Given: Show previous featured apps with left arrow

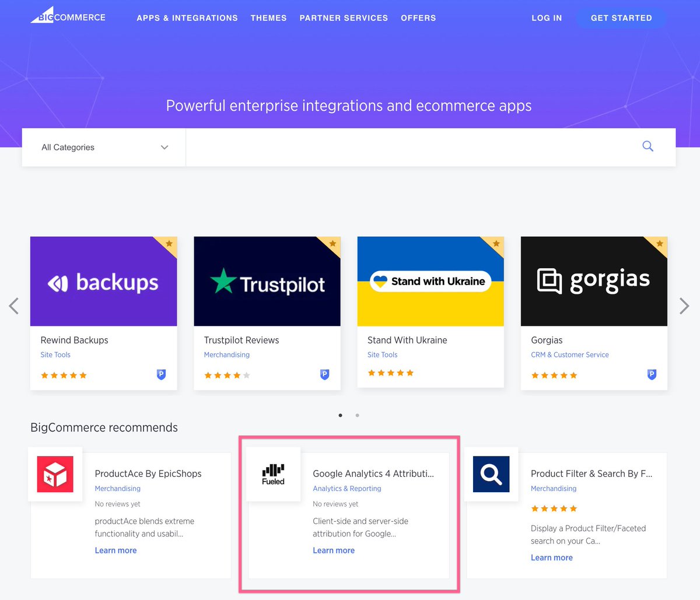Looking at the screenshot, I should point(14,306).
